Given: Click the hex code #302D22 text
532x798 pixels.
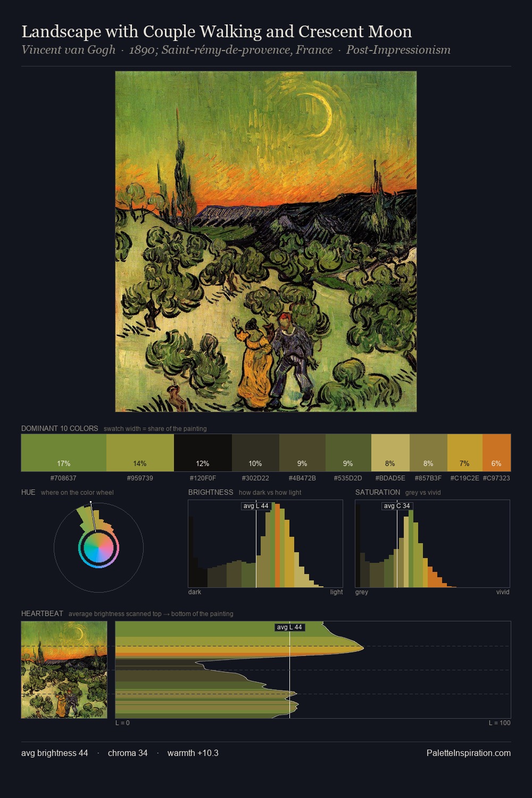Looking at the screenshot, I should [x=255, y=478].
